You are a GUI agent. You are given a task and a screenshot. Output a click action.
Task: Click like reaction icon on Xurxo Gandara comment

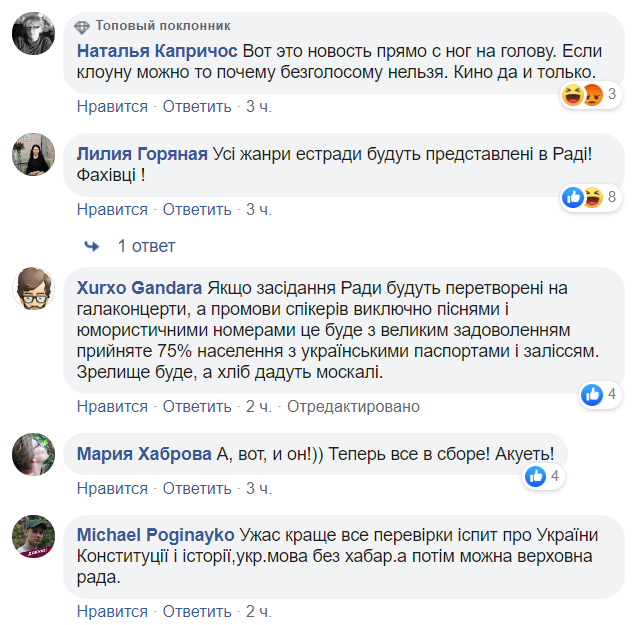coord(591,394)
